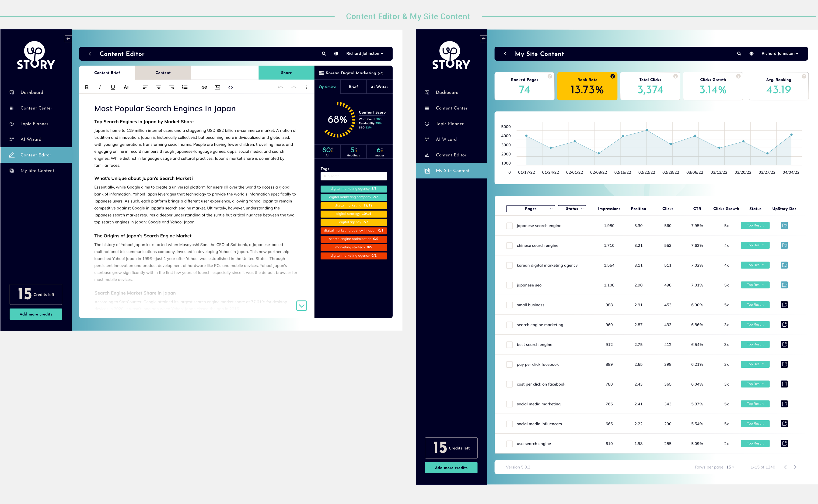Open UpStory doc for japanese search engine
The image size is (818, 504).
coord(784,226)
